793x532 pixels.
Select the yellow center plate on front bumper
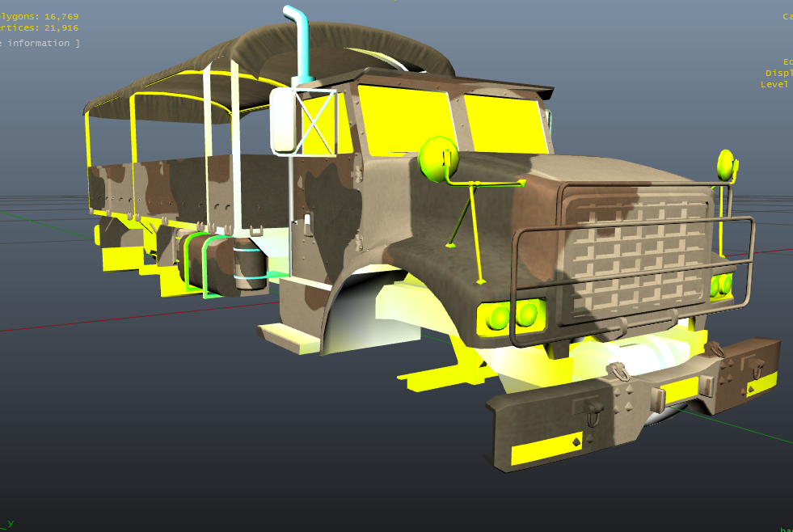tap(678, 391)
